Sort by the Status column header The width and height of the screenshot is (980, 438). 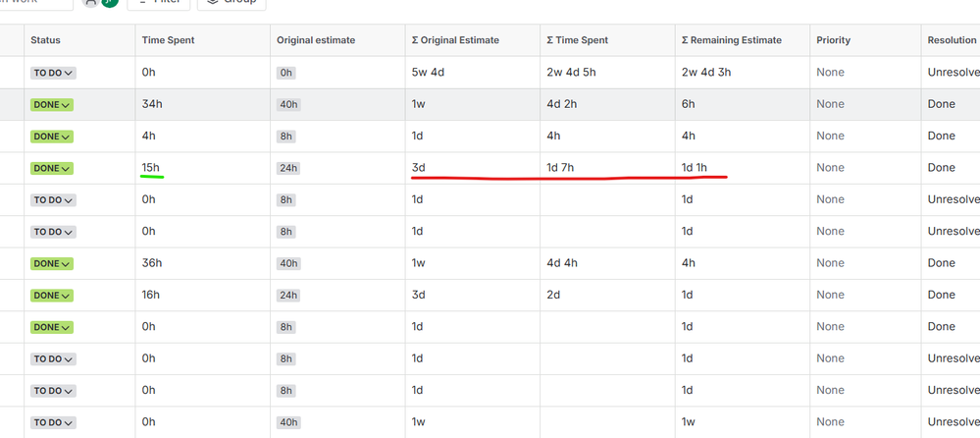pyautogui.click(x=46, y=40)
